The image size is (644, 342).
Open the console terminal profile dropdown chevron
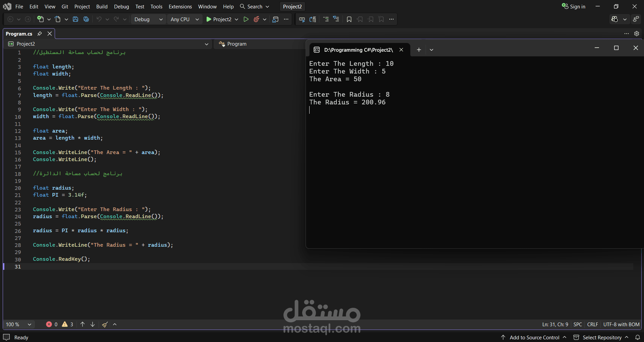click(431, 50)
